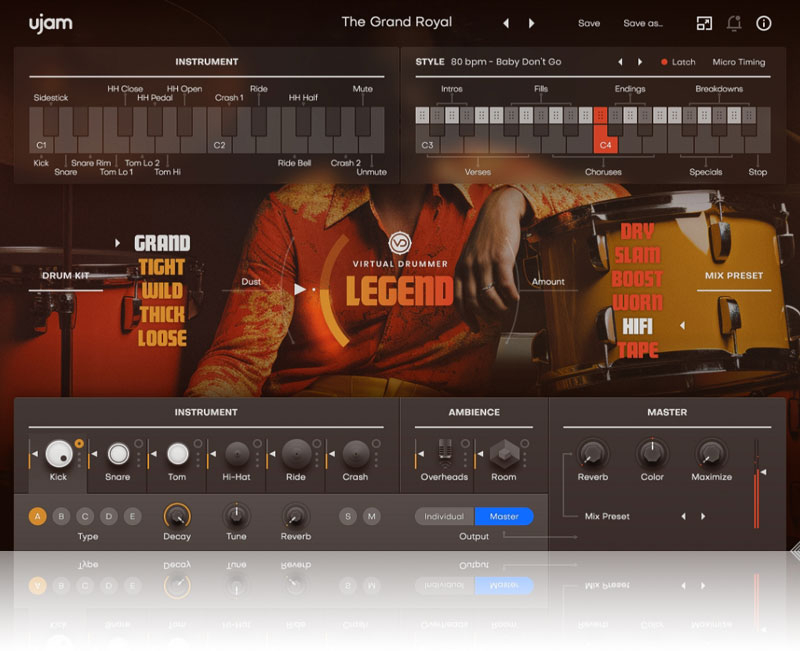The height and width of the screenshot is (651, 800).
Task: Click the Save button
Action: (589, 23)
